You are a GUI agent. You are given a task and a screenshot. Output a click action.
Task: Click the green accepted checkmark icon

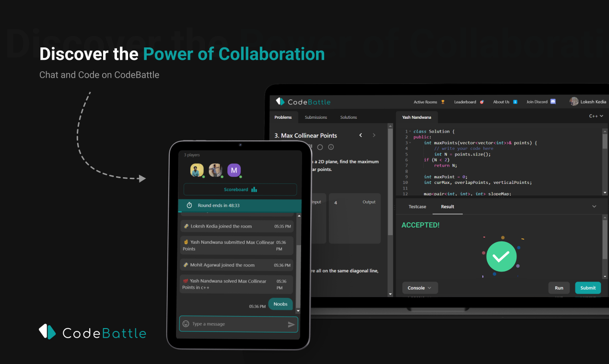click(x=501, y=257)
